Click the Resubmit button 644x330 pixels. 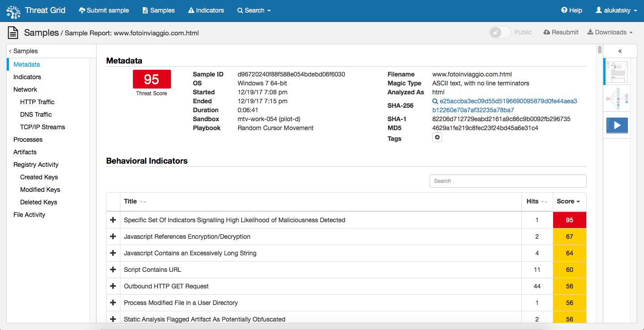click(x=560, y=32)
